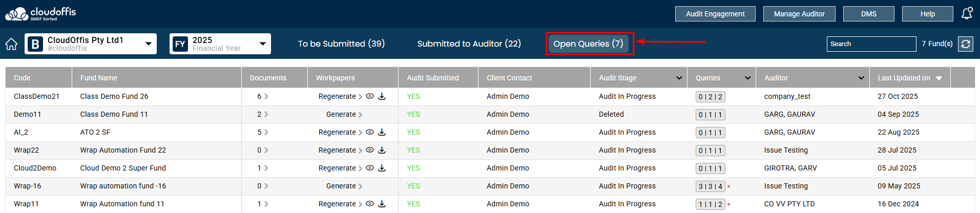This screenshot has width=980, height=213.
Task: Download workpapers for Class Demo Fund 26
Action: point(382,96)
